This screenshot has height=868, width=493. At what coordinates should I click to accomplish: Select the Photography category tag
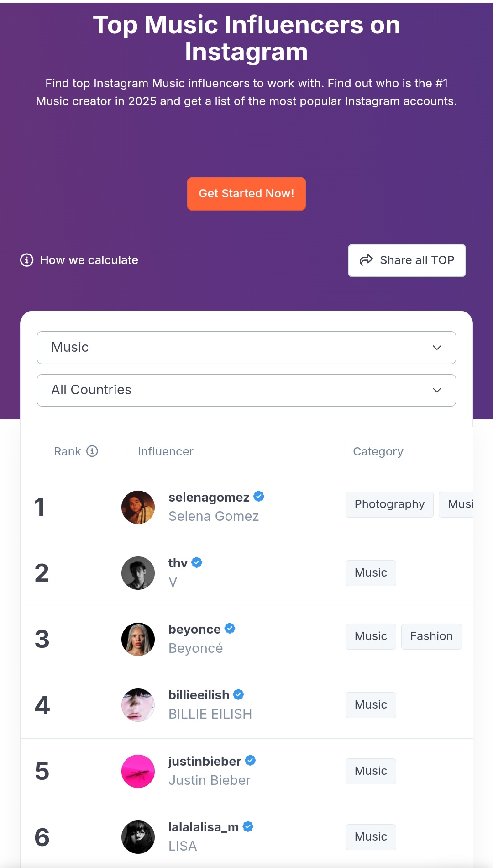(389, 504)
